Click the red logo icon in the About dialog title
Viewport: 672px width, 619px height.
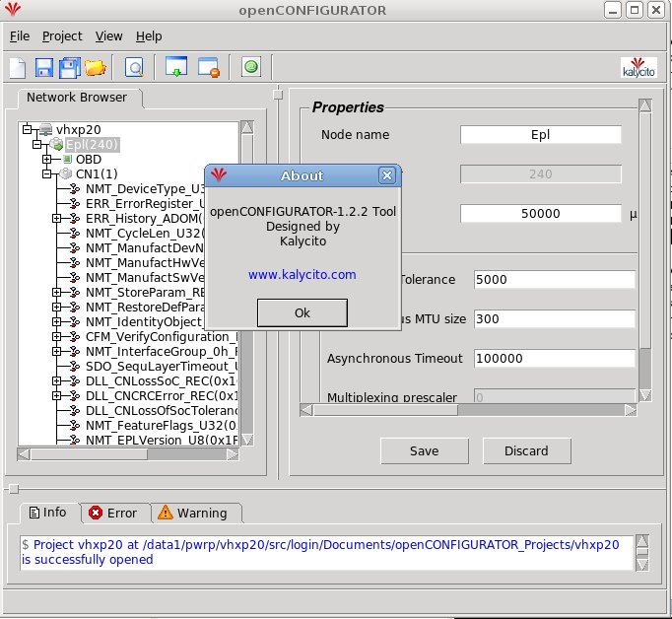click(x=219, y=174)
